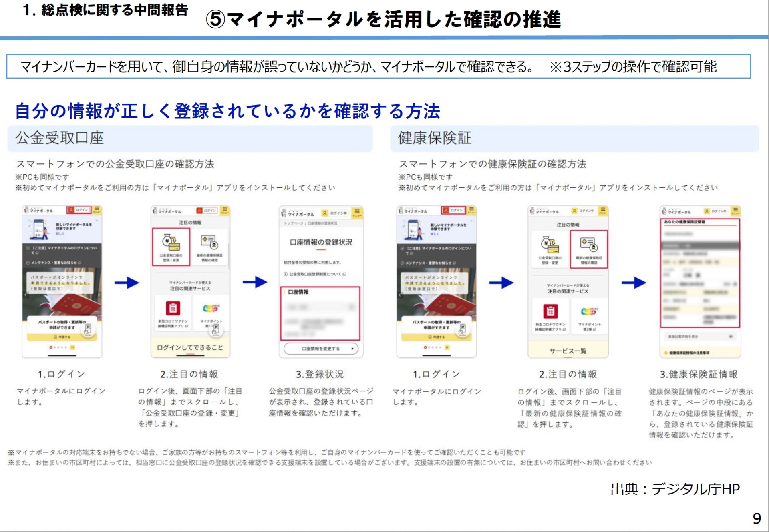
Task: Click マイナポータル rabbit logo in あなたの健康保険証情報 screen
Action: click(664, 211)
